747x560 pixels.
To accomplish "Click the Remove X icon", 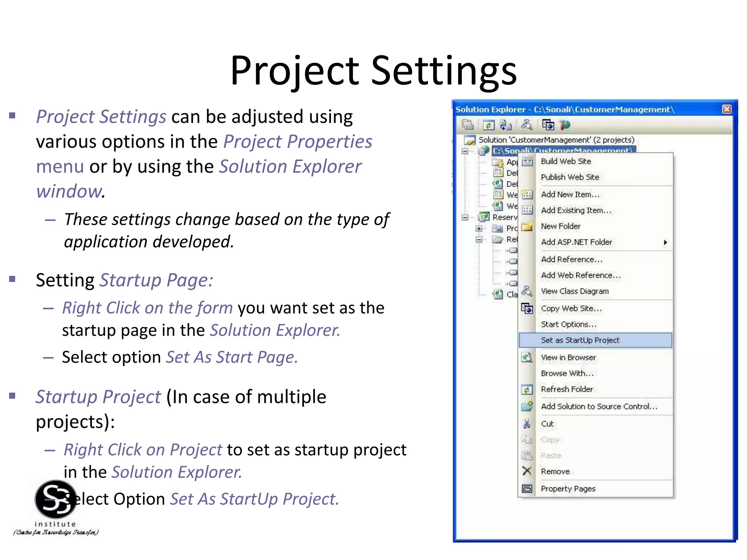I will [x=527, y=471].
